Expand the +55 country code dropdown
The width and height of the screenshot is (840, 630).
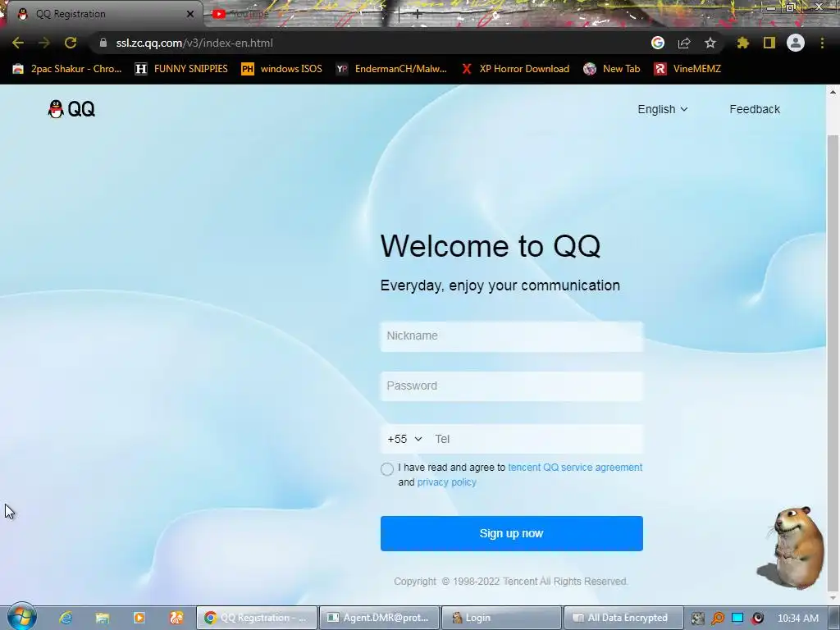(404, 440)
